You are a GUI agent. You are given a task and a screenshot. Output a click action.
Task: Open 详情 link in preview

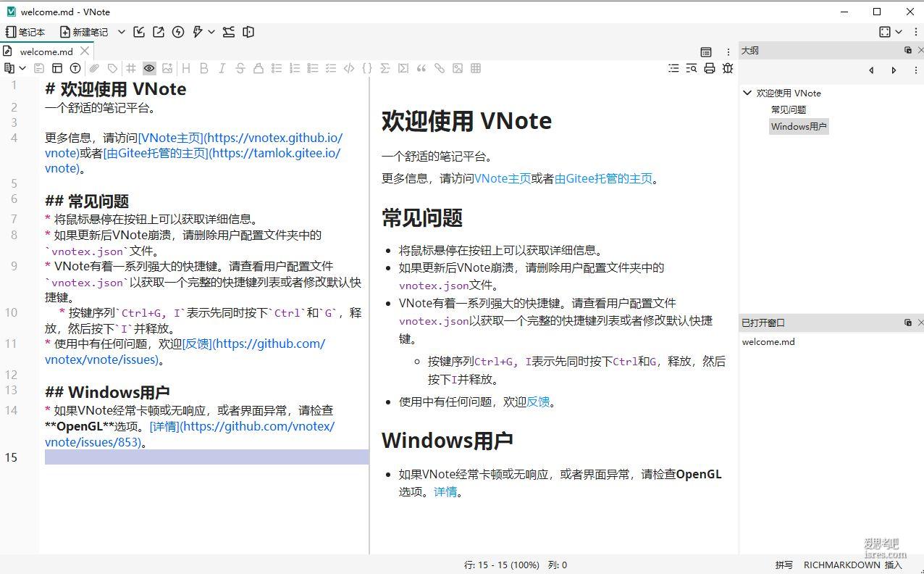pyautogui.click(x=445, y=491)
